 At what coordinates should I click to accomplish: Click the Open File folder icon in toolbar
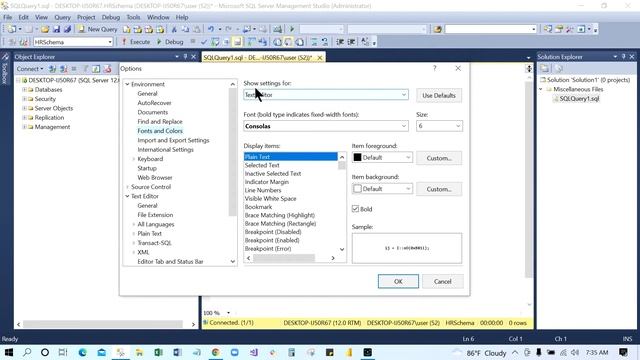[x=45, y=29]
